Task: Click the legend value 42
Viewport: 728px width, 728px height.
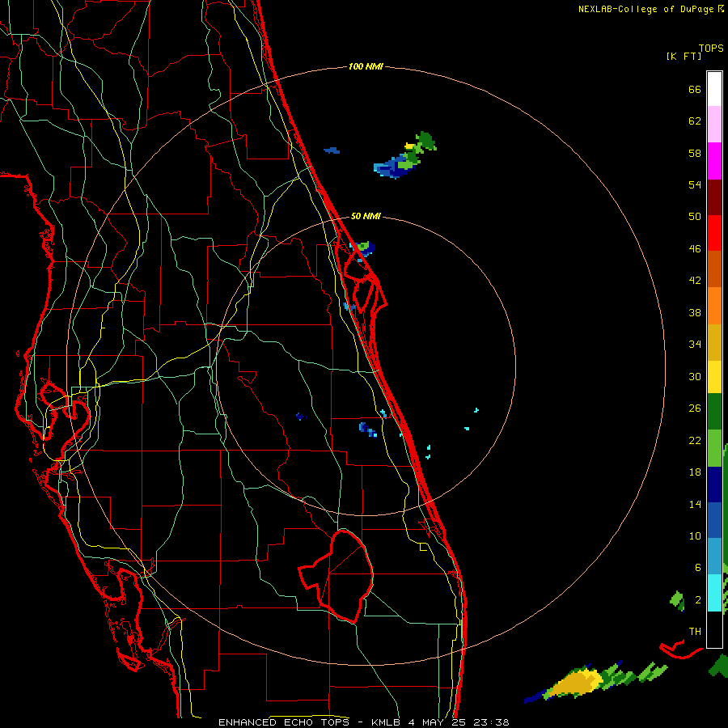Action: click(695, 281)
